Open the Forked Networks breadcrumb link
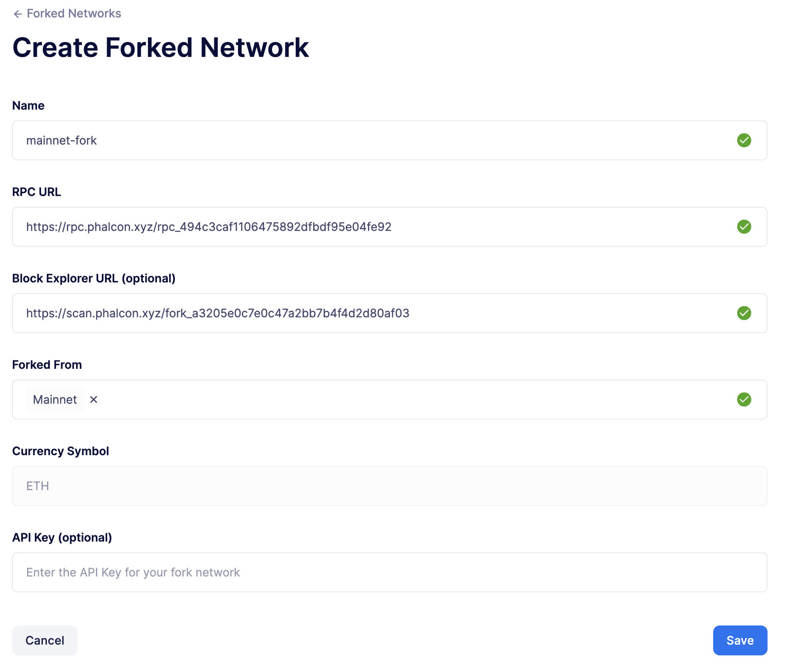 74,13
